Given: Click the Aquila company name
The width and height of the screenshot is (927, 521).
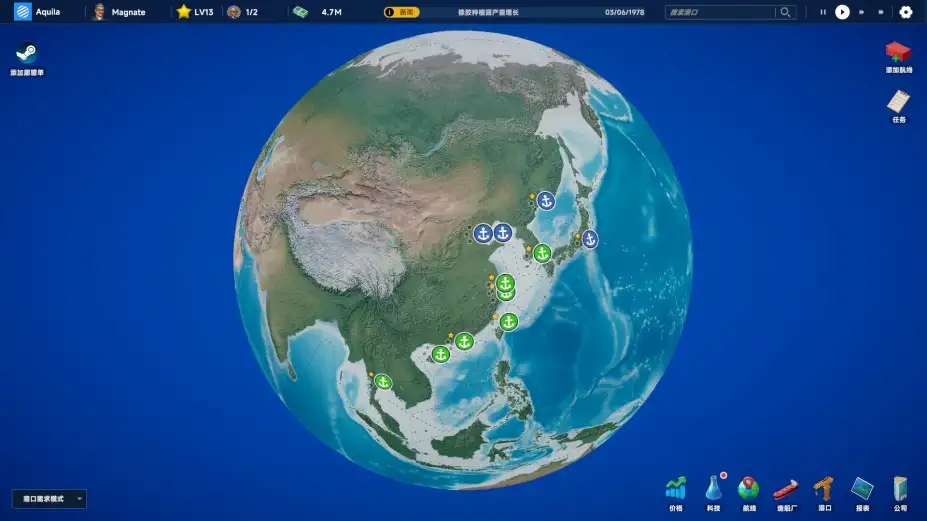Looking at the screenshot, I should pos(48,12).
